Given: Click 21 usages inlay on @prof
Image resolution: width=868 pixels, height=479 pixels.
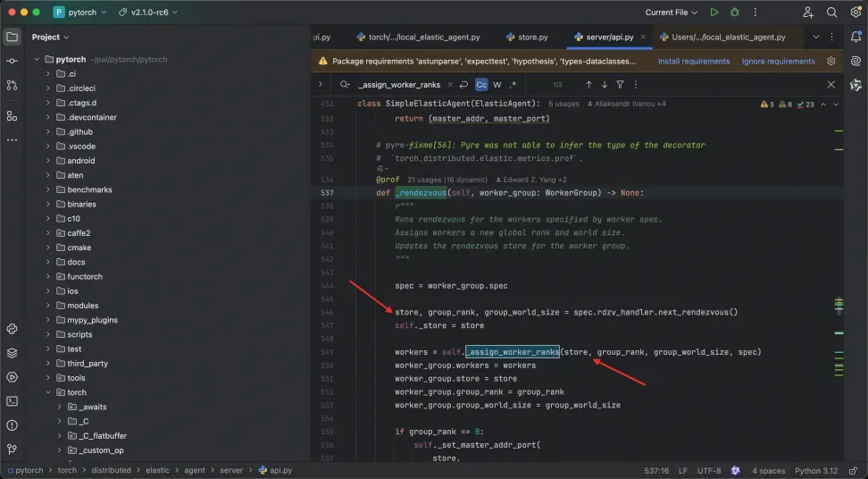Looking at the screenshot, I should (447, 180).
